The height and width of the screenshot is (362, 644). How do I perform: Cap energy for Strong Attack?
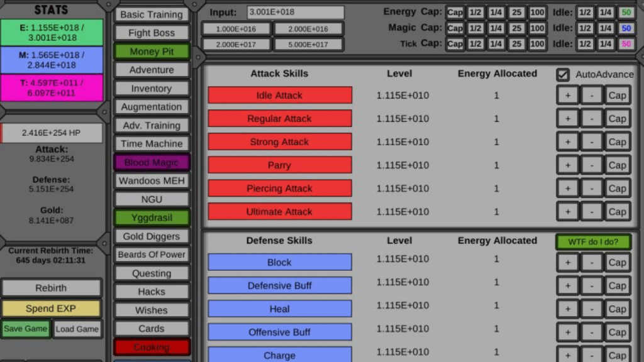pyautogui.click(x=617, y=142)
